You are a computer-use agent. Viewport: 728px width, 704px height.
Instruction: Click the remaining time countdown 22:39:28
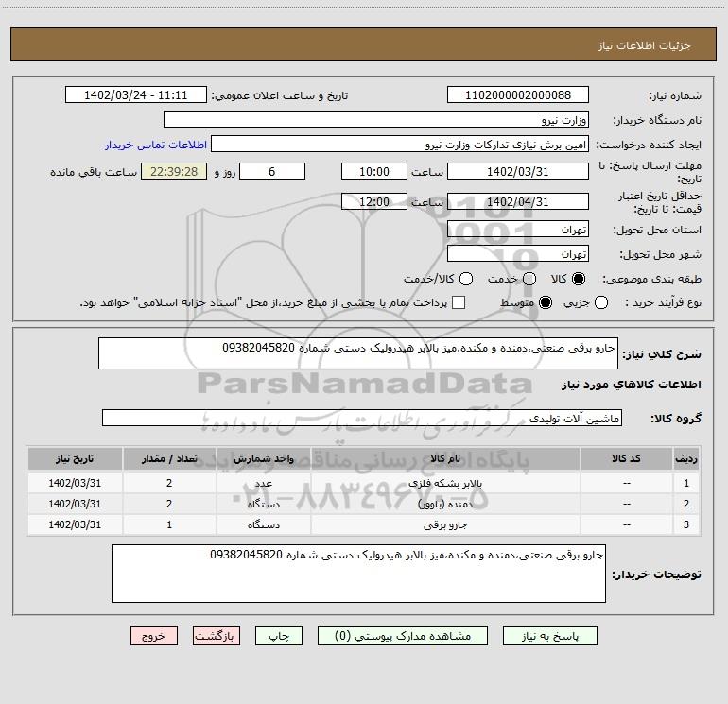click(174, 171)
